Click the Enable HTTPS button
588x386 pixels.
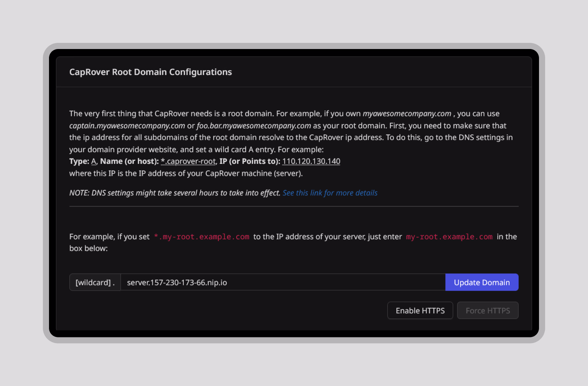point(420,311)
